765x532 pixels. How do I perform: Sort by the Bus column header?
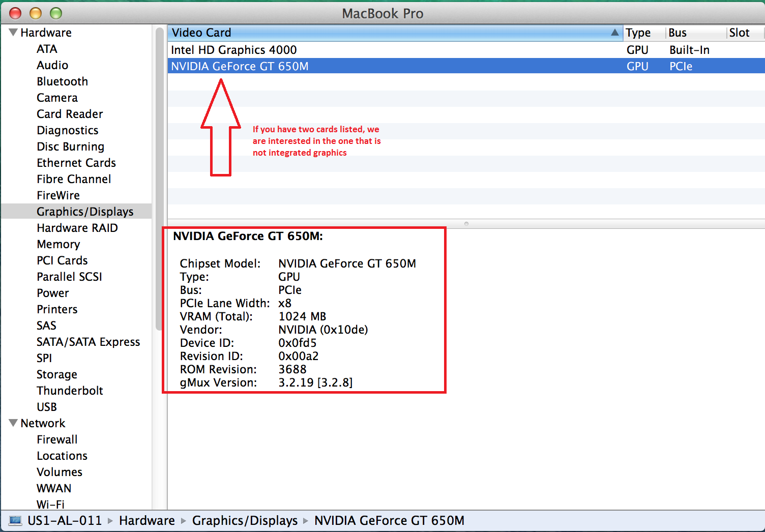(x=678, y=33)
